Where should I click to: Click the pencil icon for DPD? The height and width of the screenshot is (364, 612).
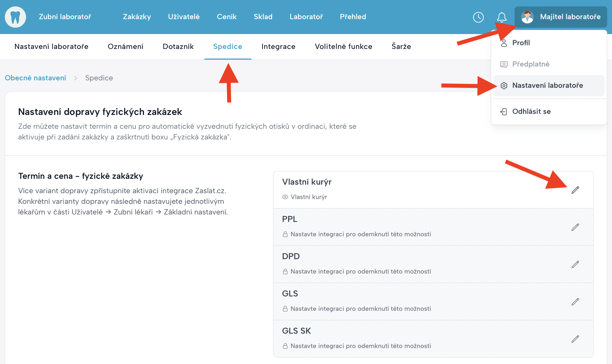pyautogui.click(x=575, y=264)
